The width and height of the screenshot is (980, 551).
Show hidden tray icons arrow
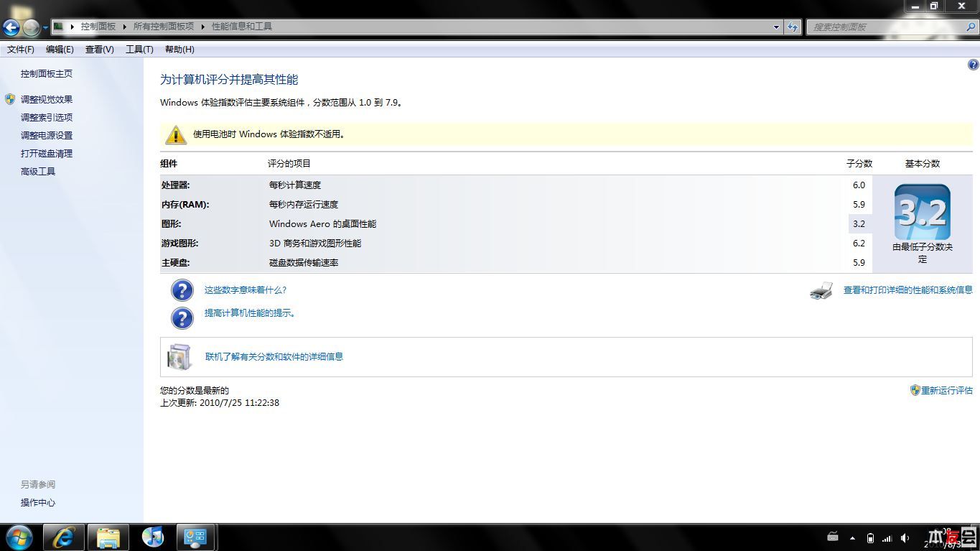852,538
